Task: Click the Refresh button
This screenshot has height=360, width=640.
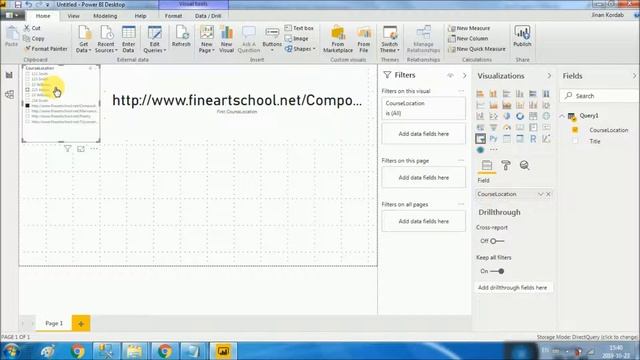Action: (x=181, y=37)
